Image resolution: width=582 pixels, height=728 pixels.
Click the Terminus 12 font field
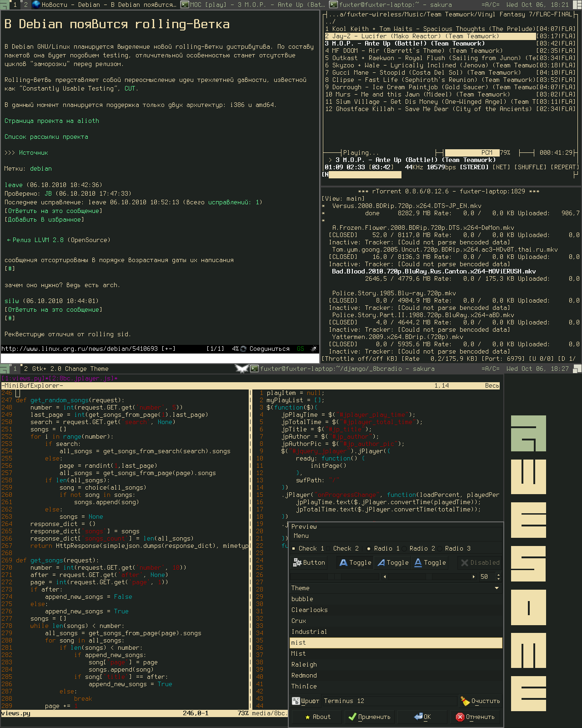point(390,701)
